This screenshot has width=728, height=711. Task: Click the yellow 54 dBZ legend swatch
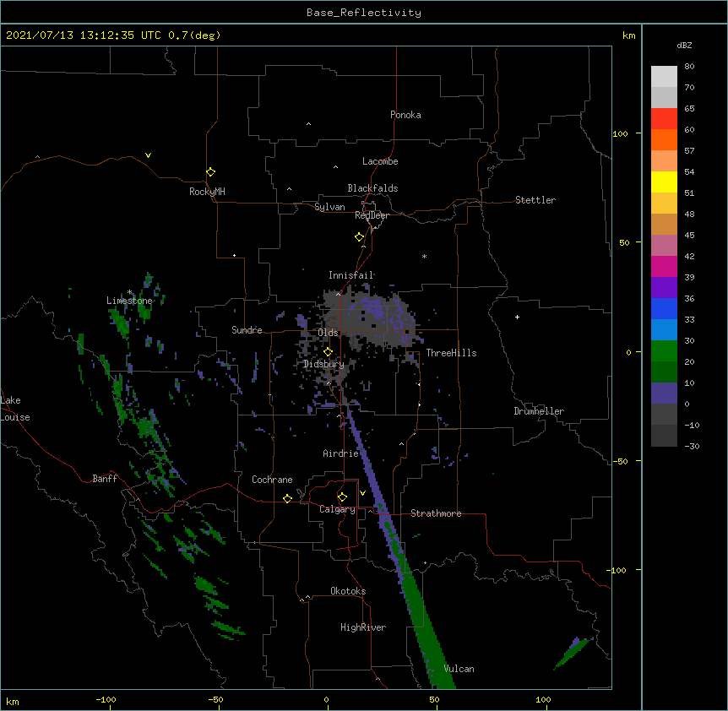[664, 182]
